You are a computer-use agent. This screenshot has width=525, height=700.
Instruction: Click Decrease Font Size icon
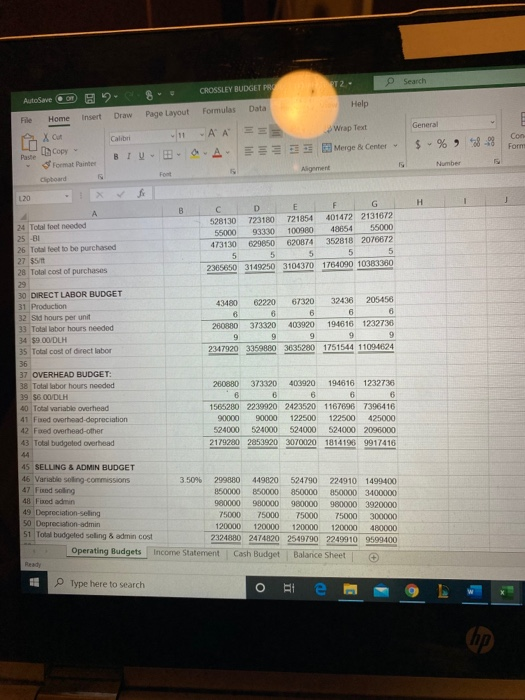point(225,133)
